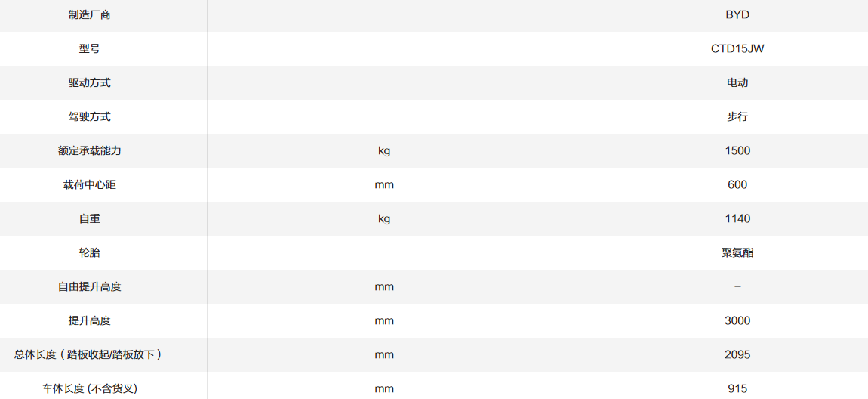Select the 步行 value cell

(737, 116)
